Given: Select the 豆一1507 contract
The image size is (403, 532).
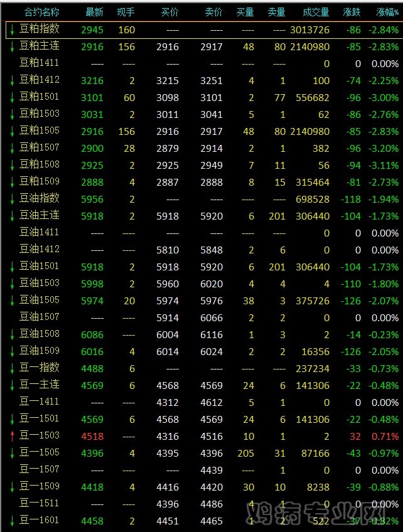Looking at the screenshot, I should 39,470.
